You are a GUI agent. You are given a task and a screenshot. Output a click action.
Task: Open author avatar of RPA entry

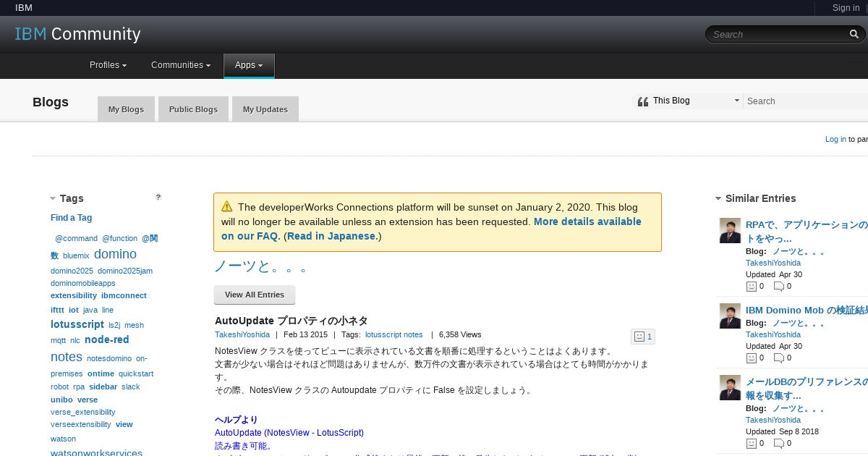tap(730, 231)
